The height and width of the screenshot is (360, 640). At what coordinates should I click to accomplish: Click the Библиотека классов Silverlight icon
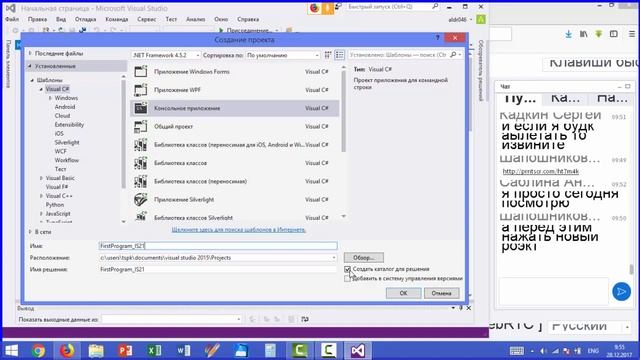coord(141,216)
